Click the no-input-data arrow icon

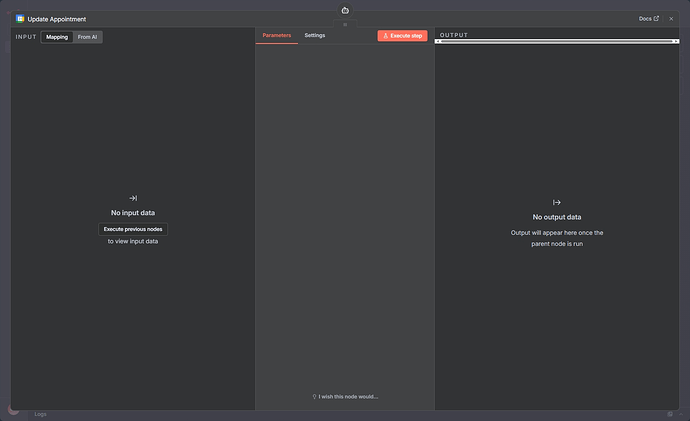133,198
